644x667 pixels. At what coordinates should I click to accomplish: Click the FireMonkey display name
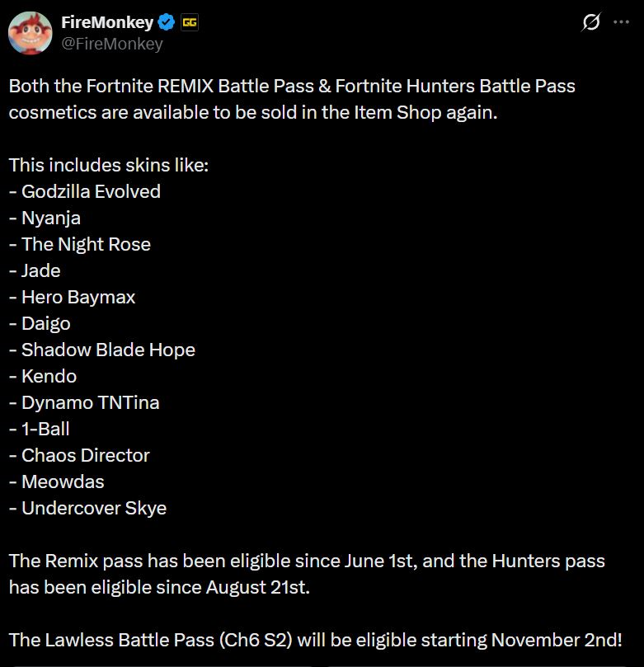107,22
